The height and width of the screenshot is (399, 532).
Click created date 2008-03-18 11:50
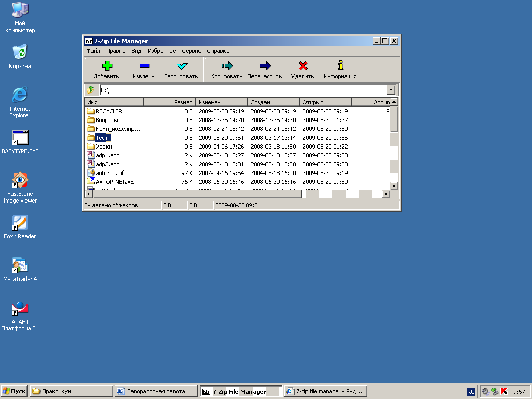click(273, 146)
